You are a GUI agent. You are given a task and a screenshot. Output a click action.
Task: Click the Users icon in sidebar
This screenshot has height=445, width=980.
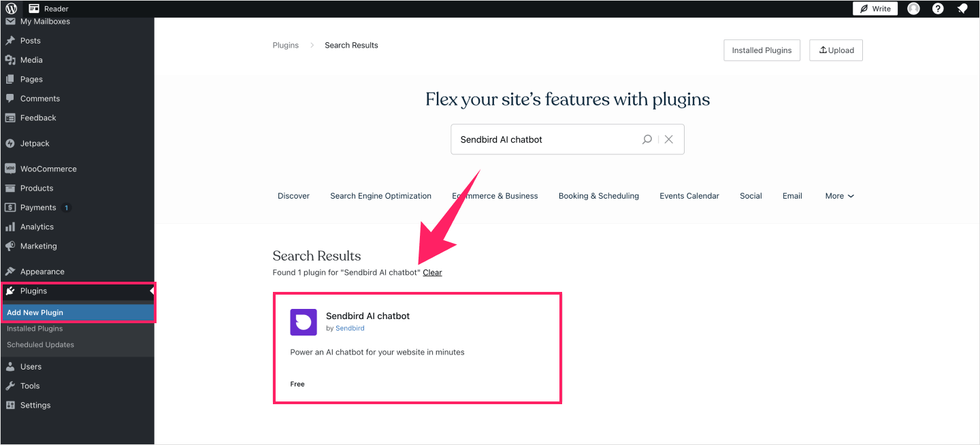pyautogui.click(x=10, y=367)
